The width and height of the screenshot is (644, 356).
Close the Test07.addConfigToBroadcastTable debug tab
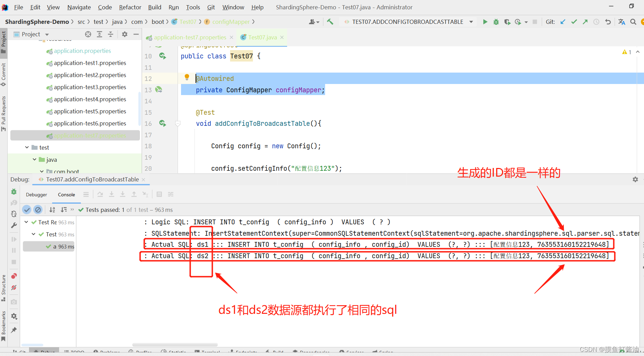click(x=143, y=179)
